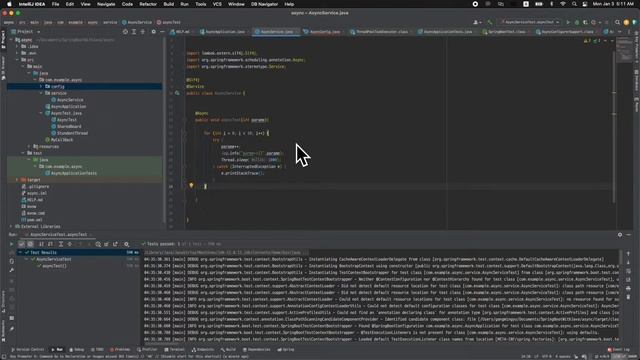Click the editor warnings indicator at top right
This screenshot has width=640, height=360.
click(x=593, y=40)
